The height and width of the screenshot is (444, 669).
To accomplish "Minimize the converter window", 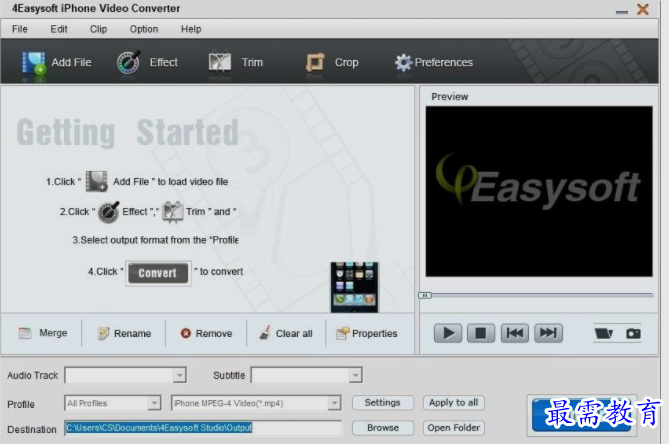I will (622, 12).
